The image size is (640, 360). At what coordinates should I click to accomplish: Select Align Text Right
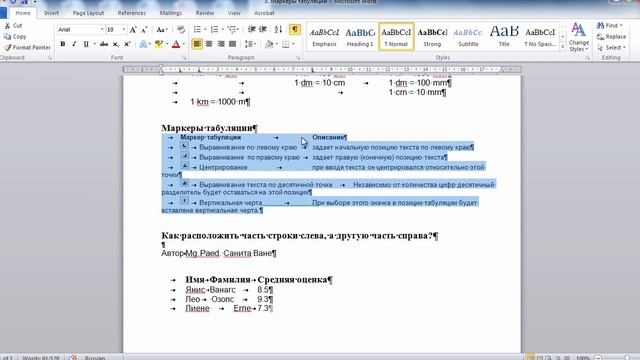pos(221,44)
